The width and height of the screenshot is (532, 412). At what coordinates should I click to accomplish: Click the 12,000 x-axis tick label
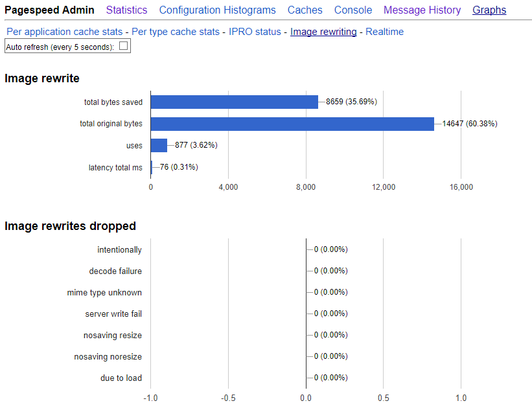coord(384,187)
